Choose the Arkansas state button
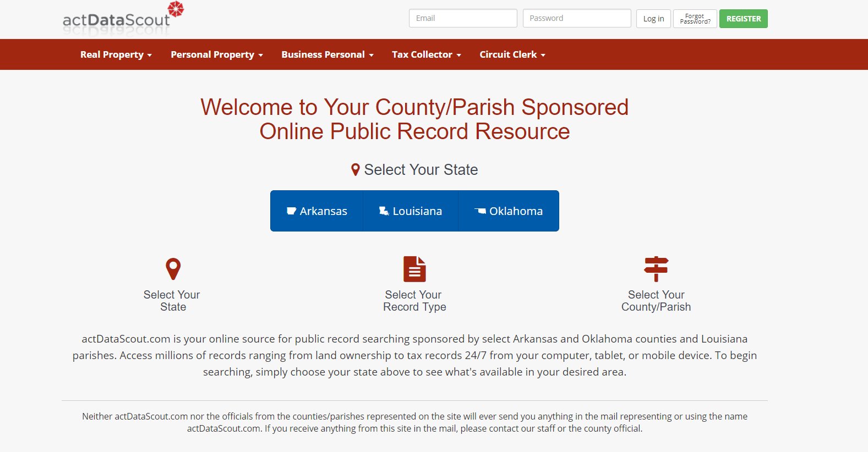Viewport: 868px width, 452px height. click(316, 211)
